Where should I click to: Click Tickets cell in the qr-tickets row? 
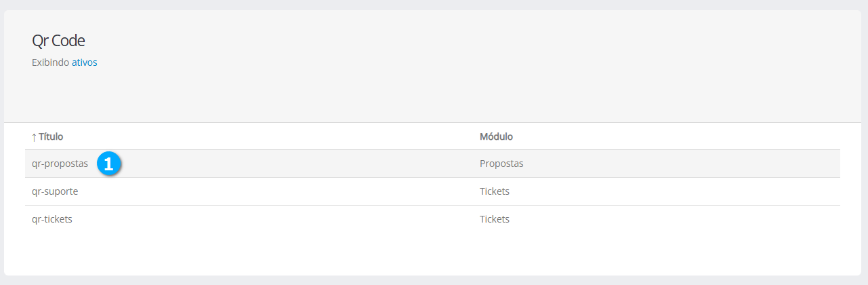click(x=495, y=219)
